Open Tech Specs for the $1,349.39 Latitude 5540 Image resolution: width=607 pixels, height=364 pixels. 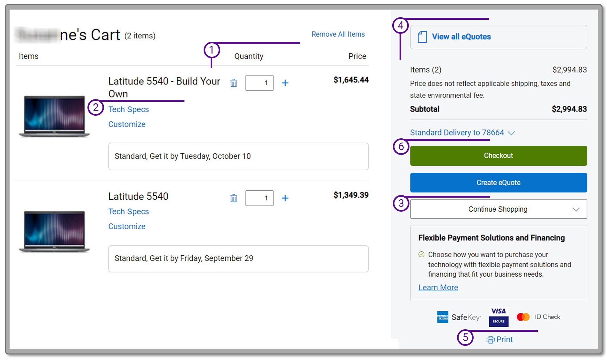(x=129, y=212)
